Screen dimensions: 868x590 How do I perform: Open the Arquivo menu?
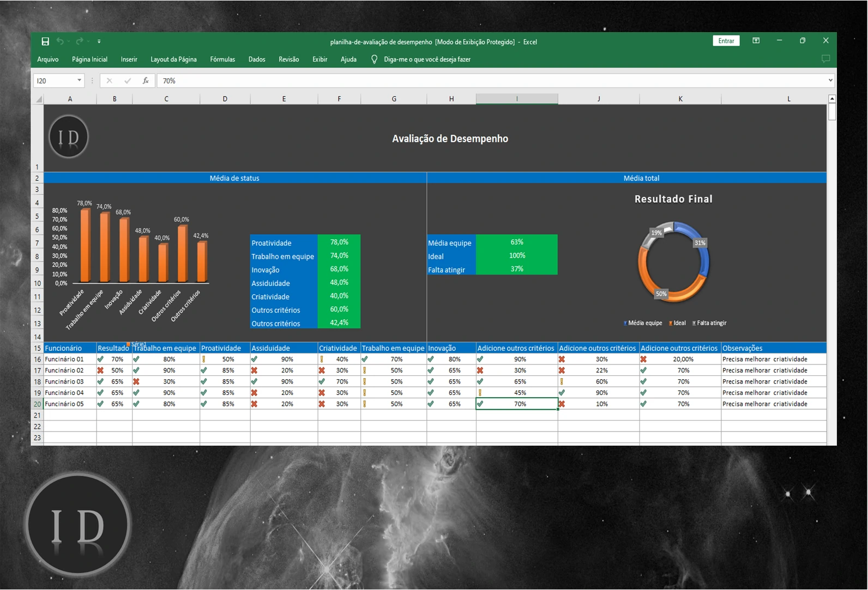coord(48,59)
